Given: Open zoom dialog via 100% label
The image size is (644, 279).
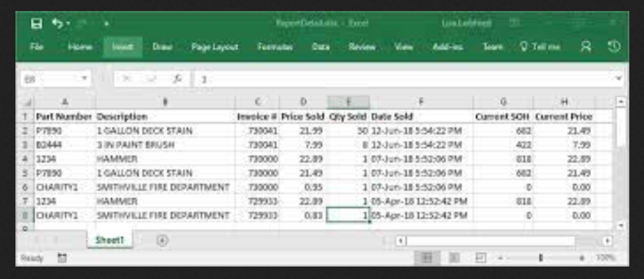Looking at the screenshot, I should point(607,258).
